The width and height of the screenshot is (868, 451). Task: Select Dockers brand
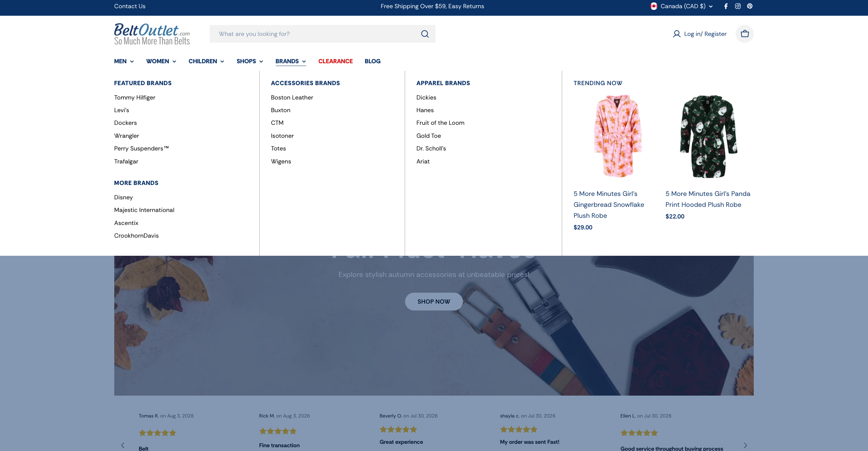126,123
